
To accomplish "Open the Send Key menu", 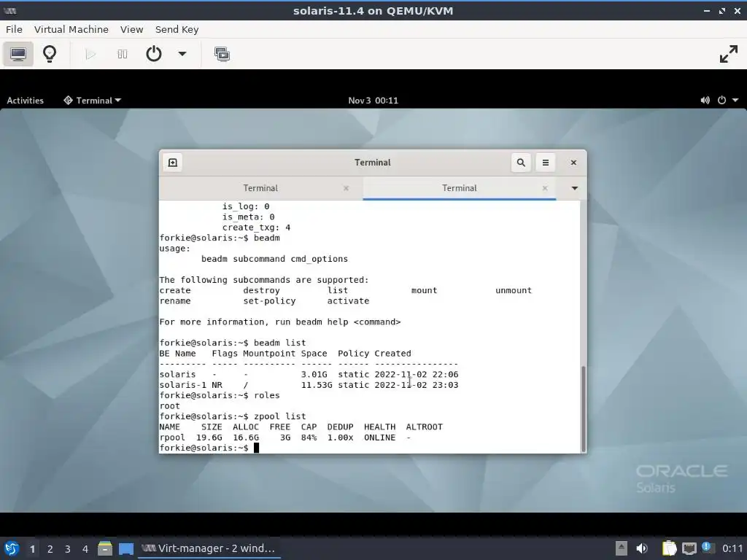I will click(177, 29).
